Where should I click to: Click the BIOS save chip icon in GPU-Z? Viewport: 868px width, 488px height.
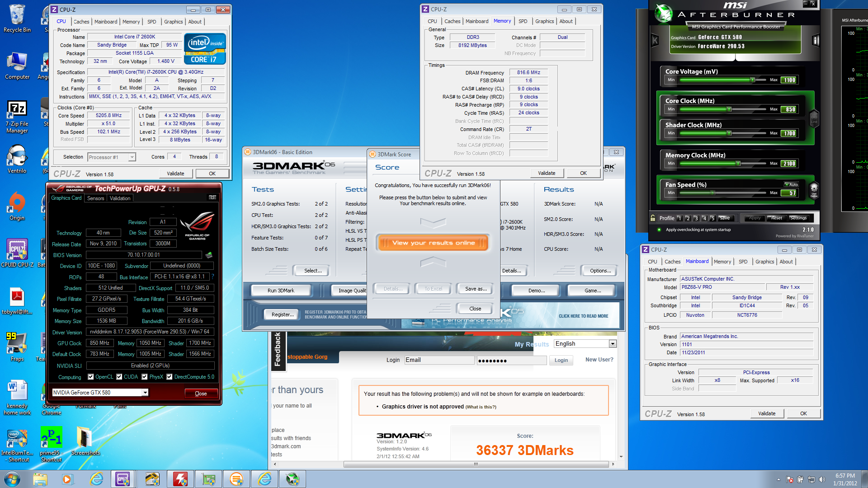(x=209, y=255)
